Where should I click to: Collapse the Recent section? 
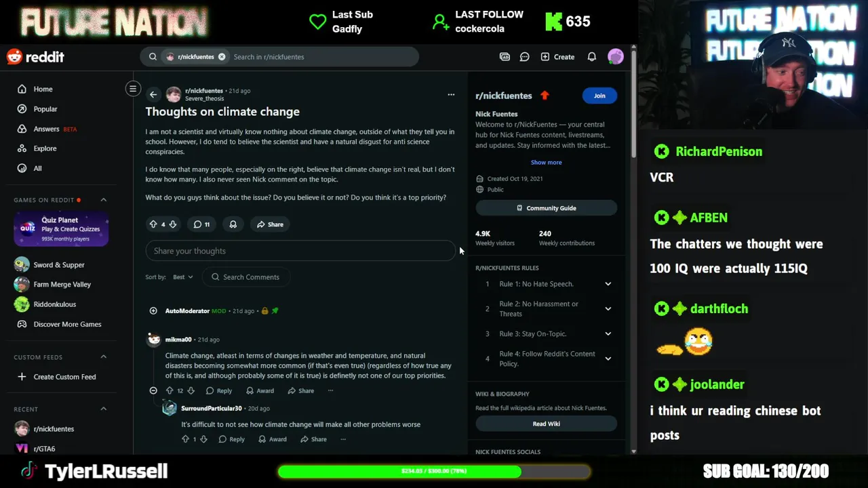click(104, 409)
